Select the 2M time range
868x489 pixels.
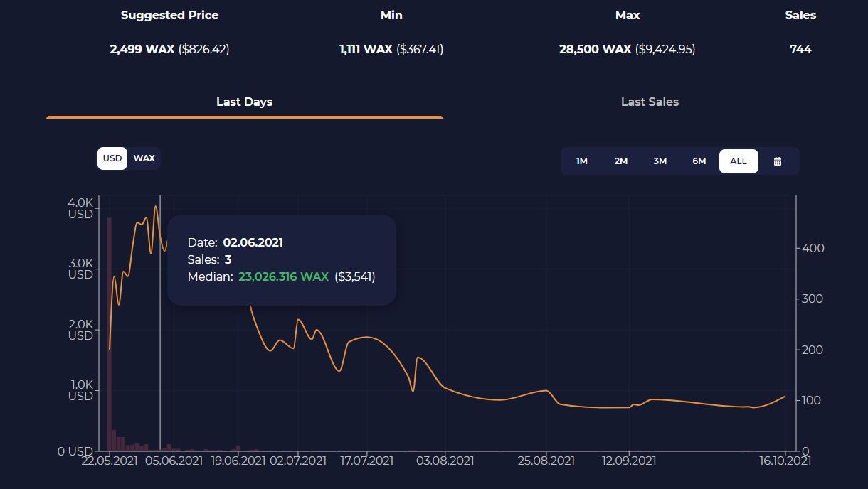[x=621, y=161]
